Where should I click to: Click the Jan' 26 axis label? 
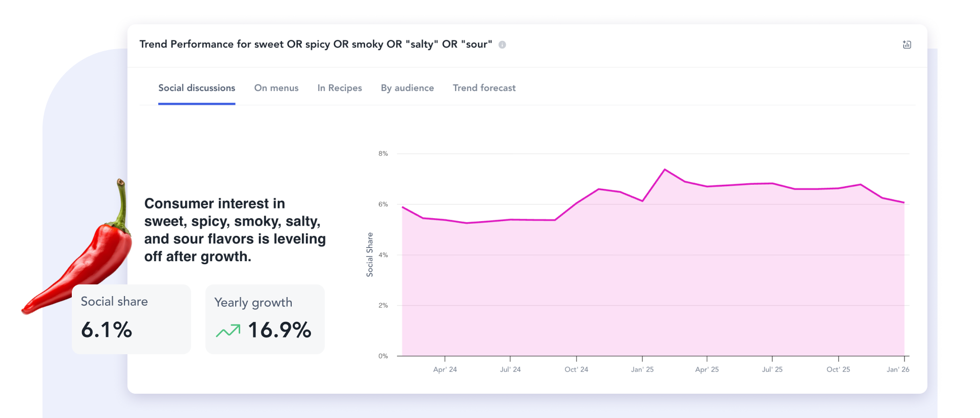(898, 369)
